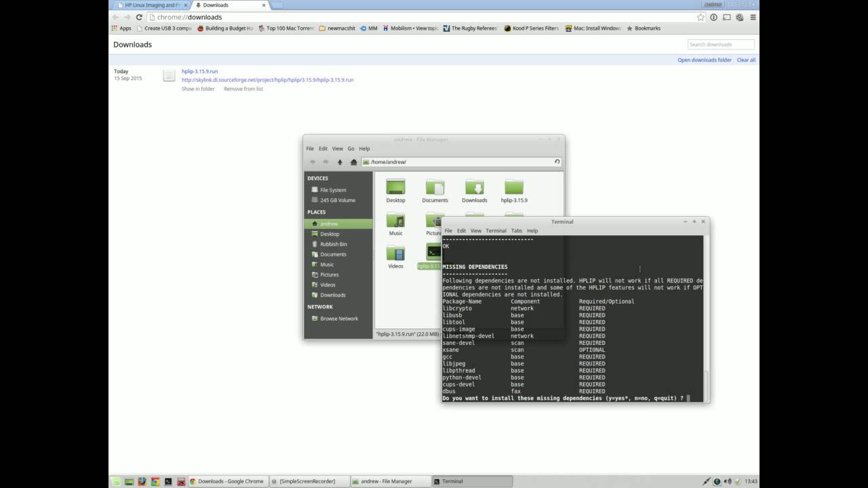Open the Music folder icon in File Manager
This screenshot has width=868, height=488.
pos(395,220)
